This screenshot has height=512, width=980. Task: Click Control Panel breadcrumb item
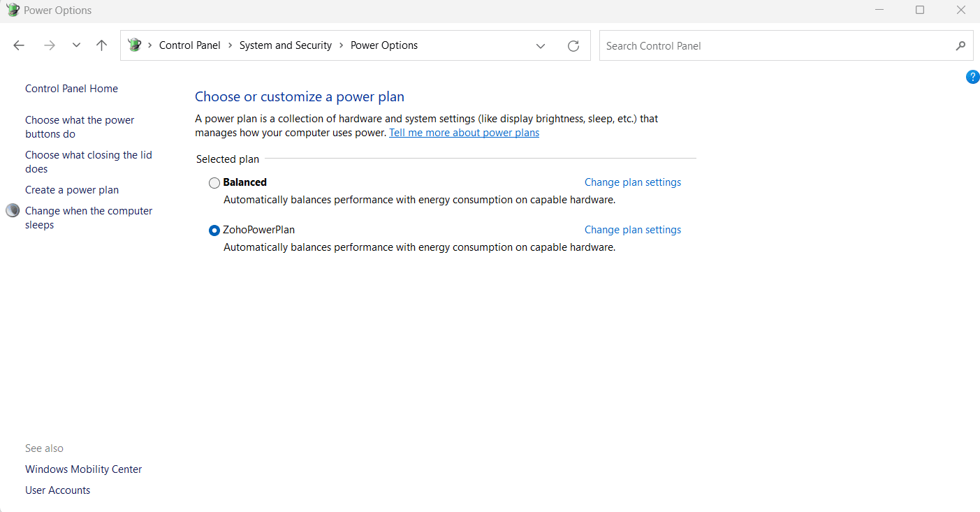pos(189,45)
